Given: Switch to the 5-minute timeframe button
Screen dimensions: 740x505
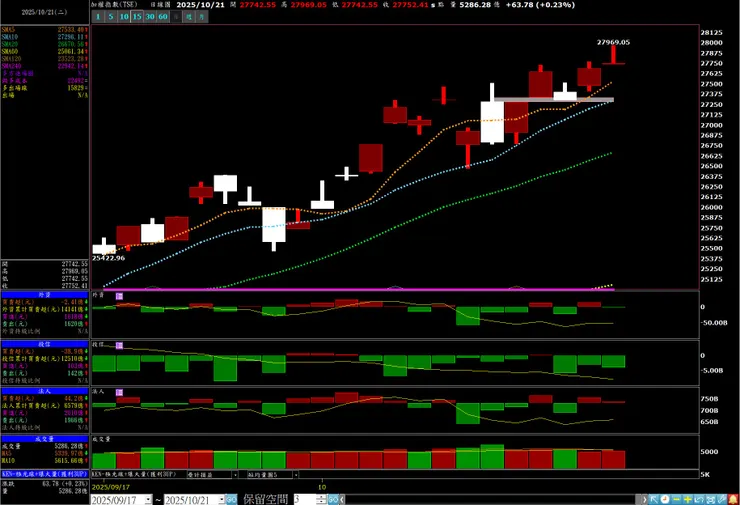Looking at the screenshot, I should (110, 17).
